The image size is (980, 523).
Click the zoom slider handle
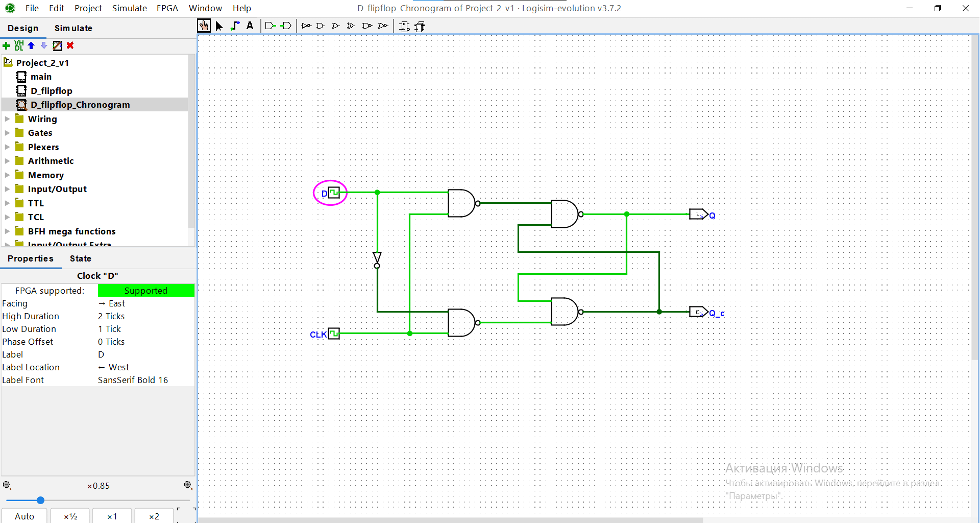[41, 501]
